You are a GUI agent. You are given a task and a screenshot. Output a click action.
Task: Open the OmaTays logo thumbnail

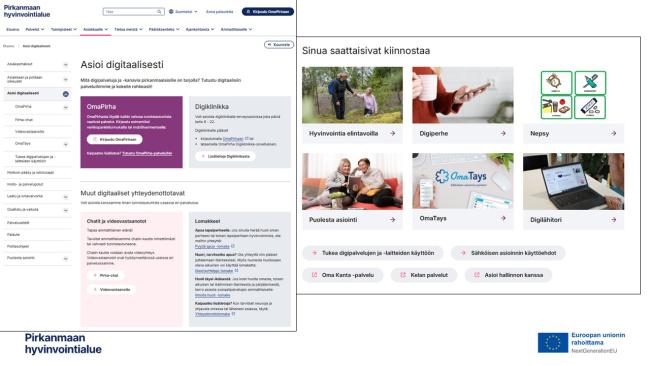coord(463,181)
